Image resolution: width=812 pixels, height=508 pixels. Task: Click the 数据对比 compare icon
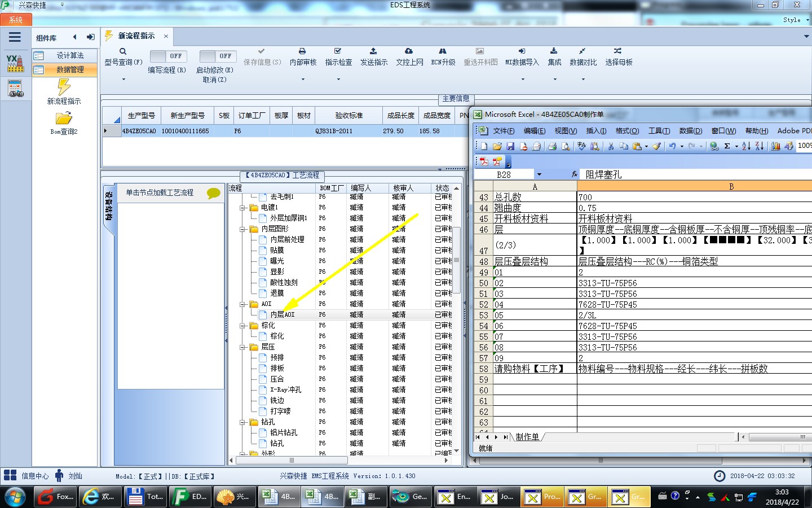(582, 51)
